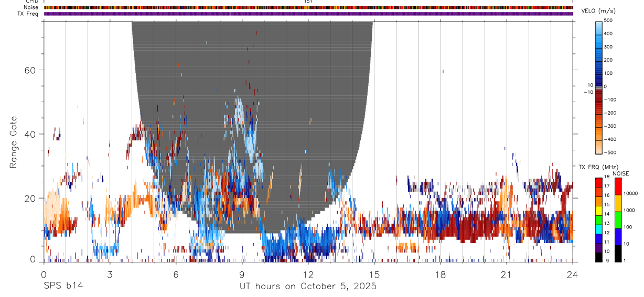Viewport: 644px width, 297px height.
Task: Click the "20" range gate tick label
Action: coord(30,198)
